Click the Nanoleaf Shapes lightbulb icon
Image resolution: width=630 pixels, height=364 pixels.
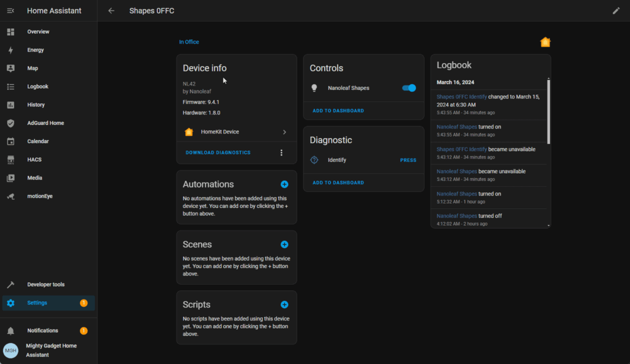(x=314, y=88)
